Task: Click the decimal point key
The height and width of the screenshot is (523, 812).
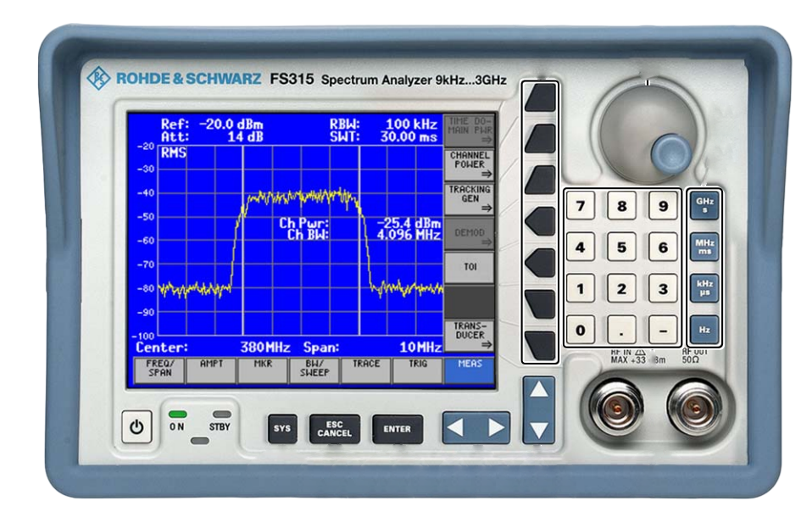Action: point(621,330)
